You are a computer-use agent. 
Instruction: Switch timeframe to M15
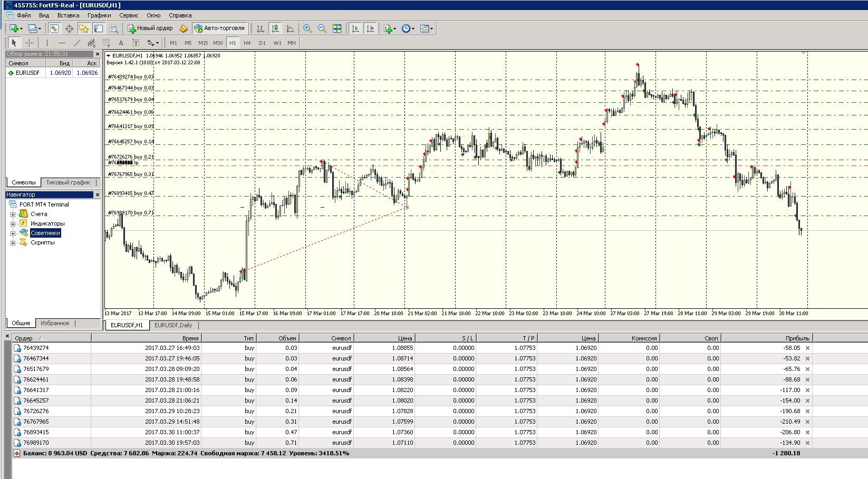pos(203,43)
